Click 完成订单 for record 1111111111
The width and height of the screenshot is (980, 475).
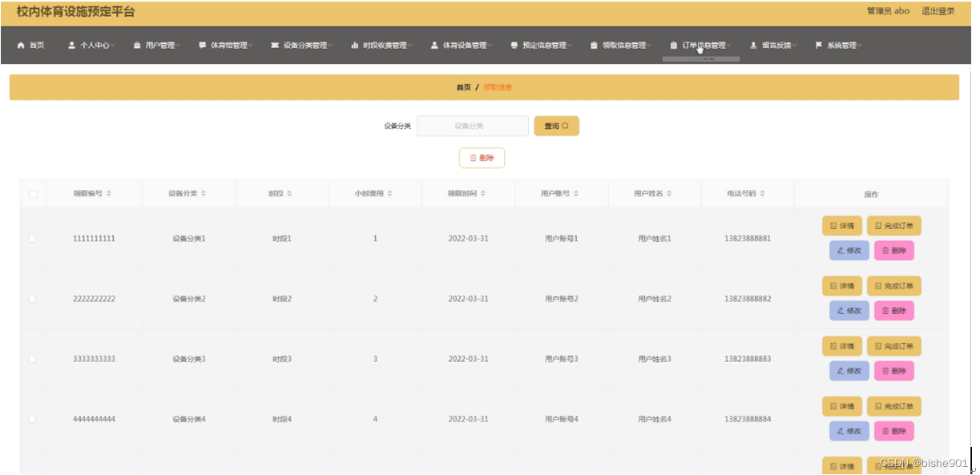point(893,226)
